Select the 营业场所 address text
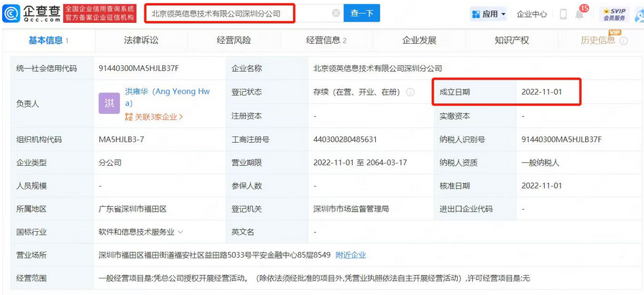Screen dimensions: 644x295 (214, 256)
